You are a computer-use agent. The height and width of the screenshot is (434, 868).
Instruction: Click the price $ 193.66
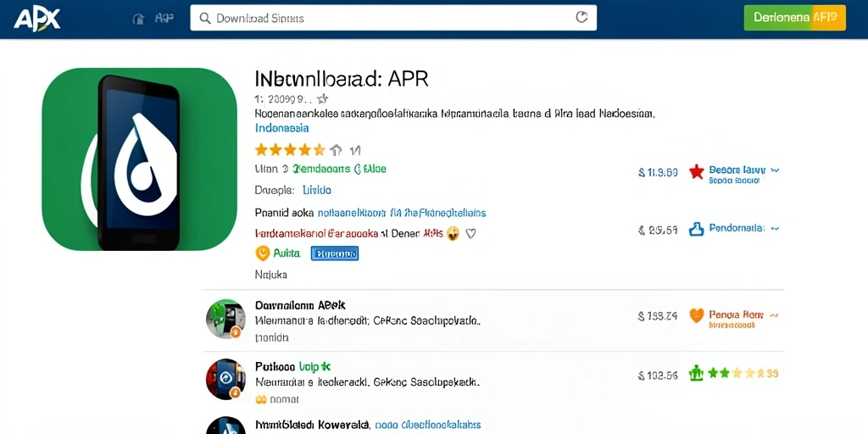click(658, 376)
